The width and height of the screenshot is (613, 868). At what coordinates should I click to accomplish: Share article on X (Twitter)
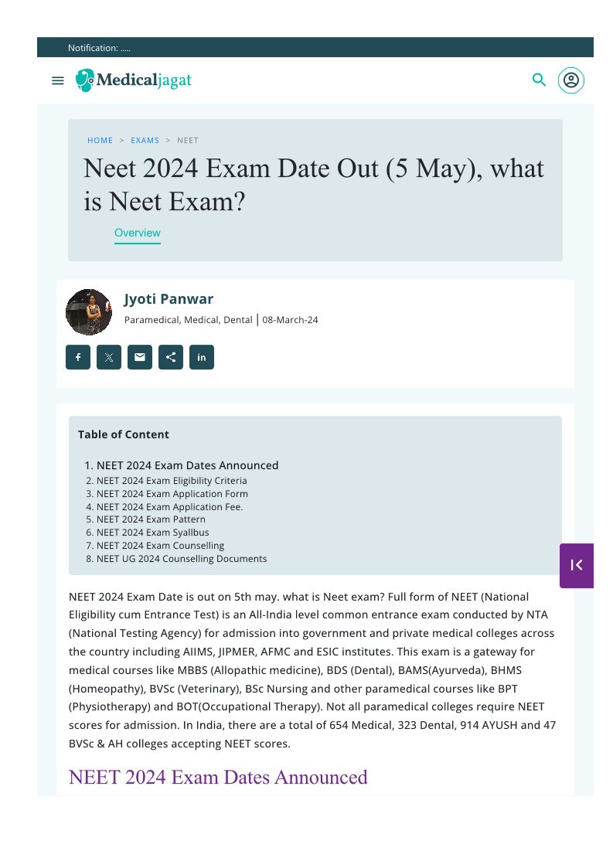(109, 357)
